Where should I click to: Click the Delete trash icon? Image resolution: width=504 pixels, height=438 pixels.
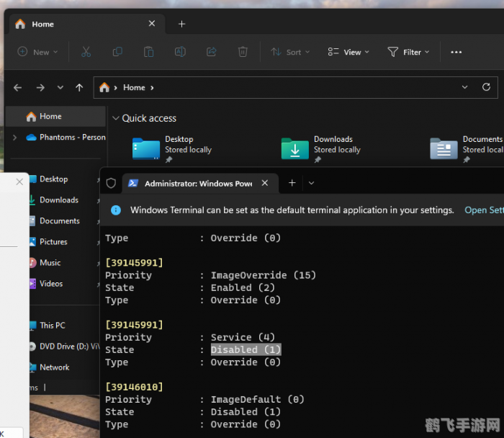tap(243, 52)
